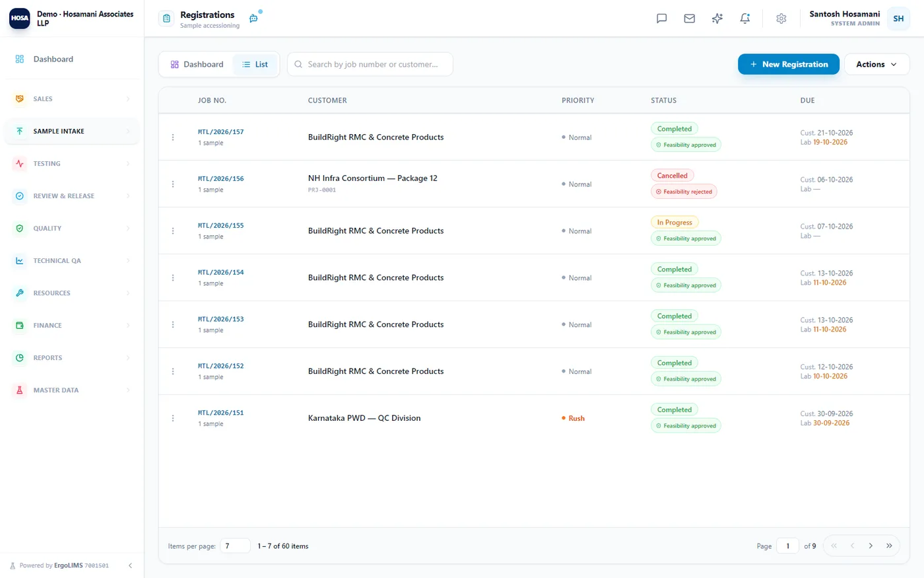Screen dimensions: 924x578
Task: Click the SH user avatar
Action: (x=898, y=18)
